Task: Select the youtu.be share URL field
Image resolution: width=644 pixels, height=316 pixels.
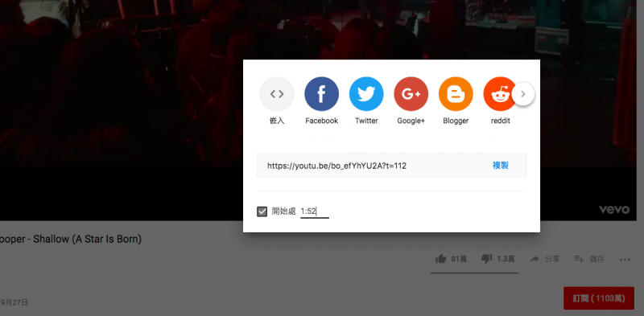Action: click(391, 166)
